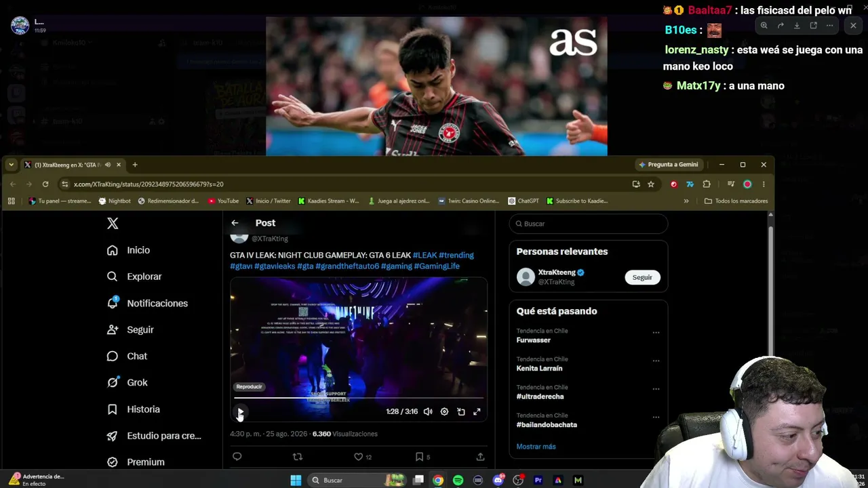
Task: Open the YouTube bookmark
Action: (x=223, y=201)
